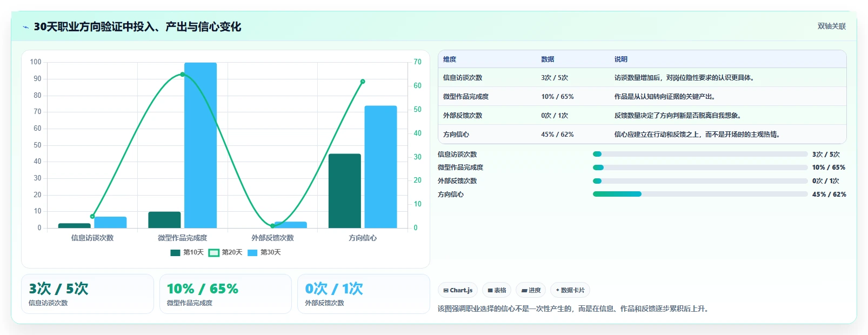This screenshot has height=335, width=868.
Task: Click the light blue 信息访谈次数 bar
Action: 110,223
